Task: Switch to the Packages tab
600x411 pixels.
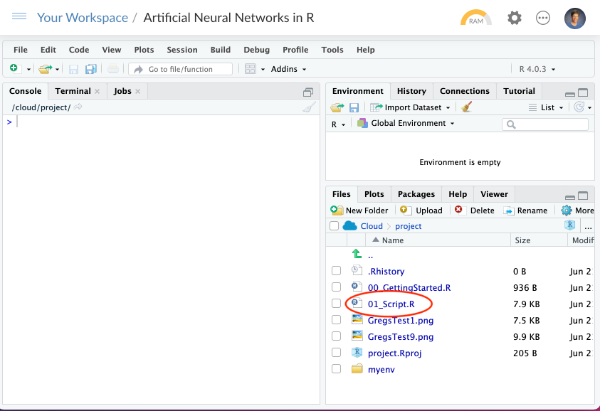Action: [x=416, y=194]
